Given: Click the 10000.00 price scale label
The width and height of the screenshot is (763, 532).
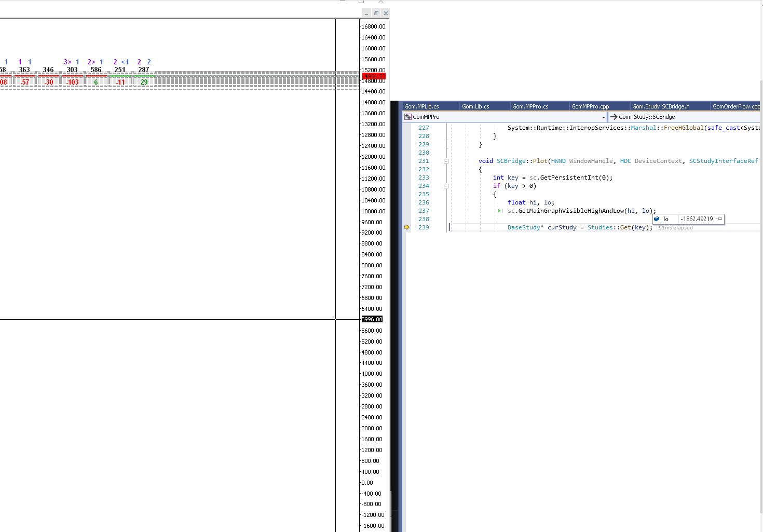Looking at the screenshot, I should tap(374, 211).
